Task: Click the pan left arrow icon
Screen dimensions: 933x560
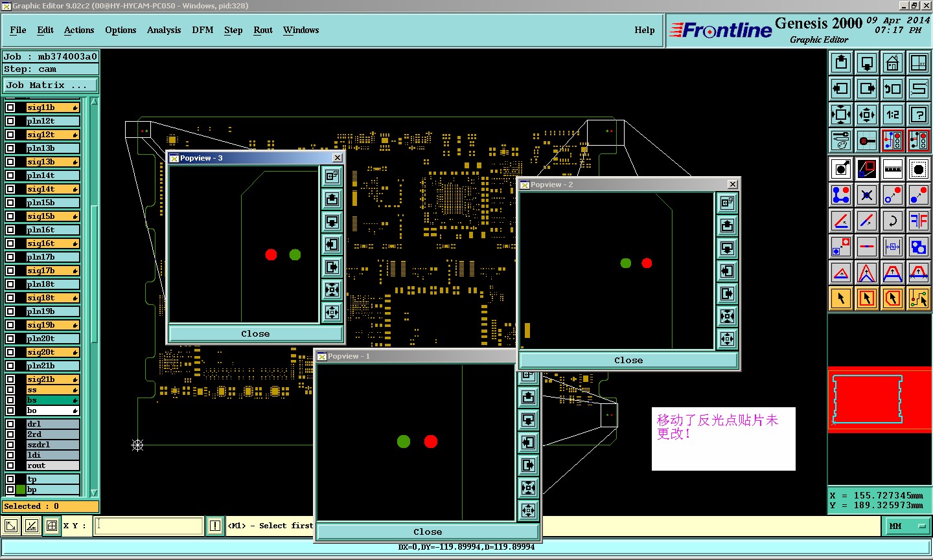Action: pyautogui.click(x=841, y=89)
